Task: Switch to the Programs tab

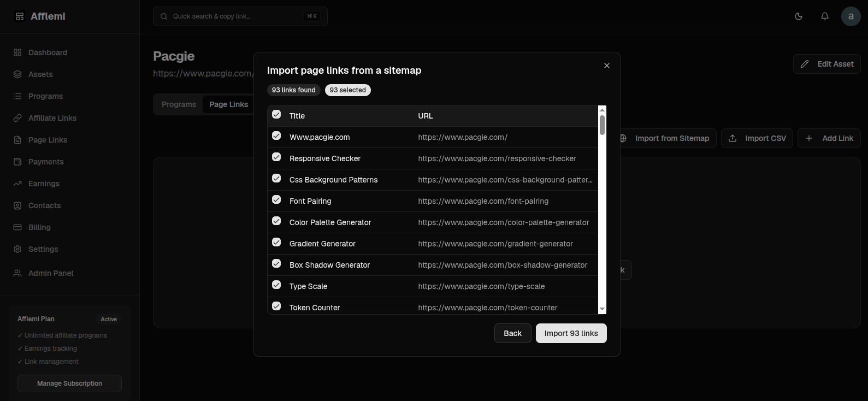Action: tap(179, 104)
